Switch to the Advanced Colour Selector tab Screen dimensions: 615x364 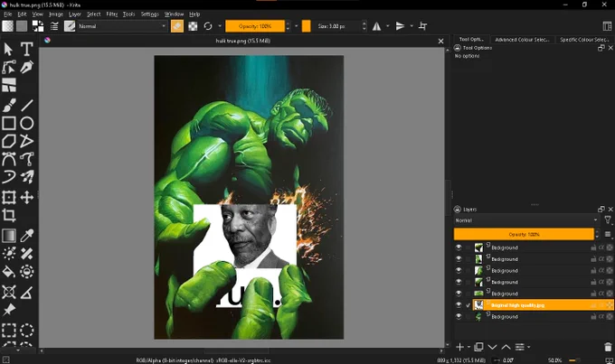click(523, 40)
